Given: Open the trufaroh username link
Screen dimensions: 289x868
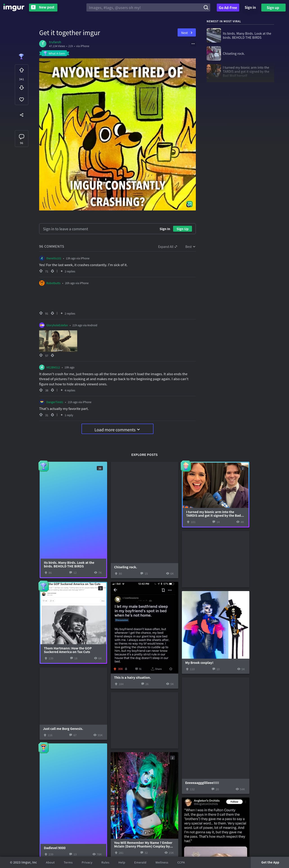Looking at the screenshot, I should tap(55, 42).
